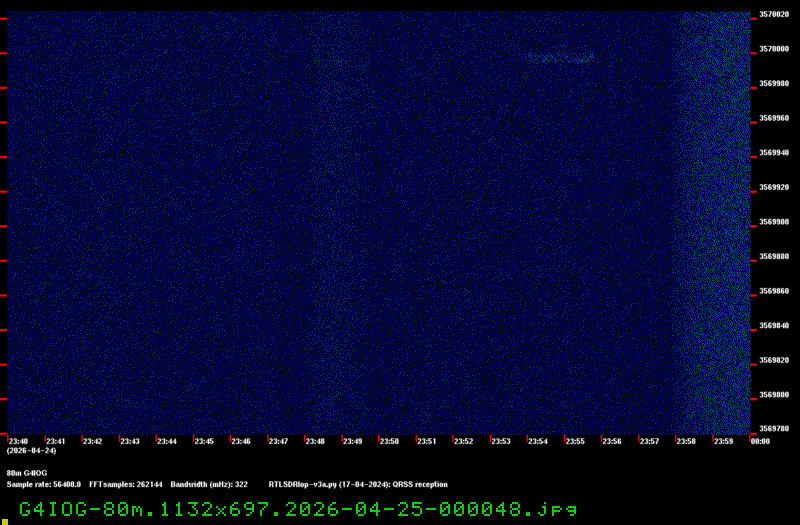Screen dimensions: 800x525
Task: Click the 3569920 frequency label
Action: (774, 187)
